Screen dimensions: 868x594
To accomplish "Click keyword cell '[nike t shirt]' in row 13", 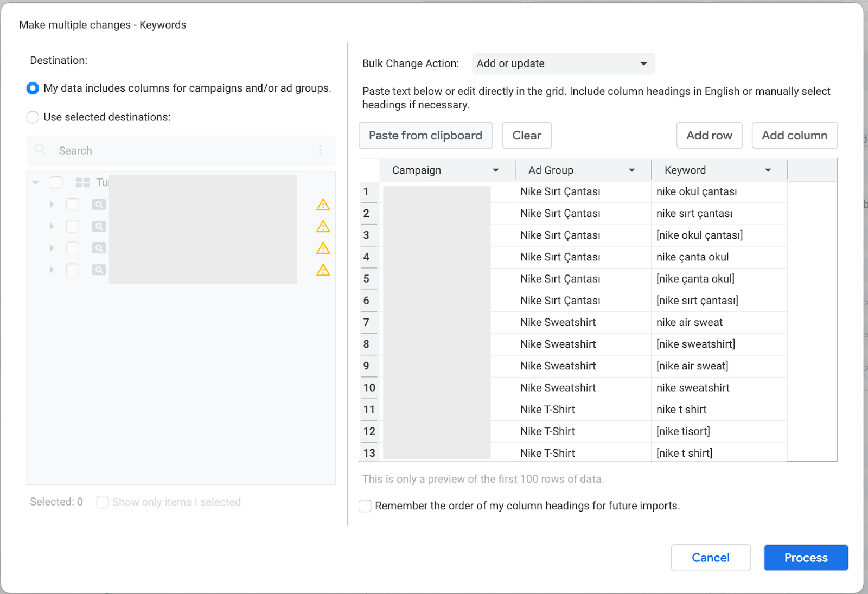I will (x=719, y=453).
